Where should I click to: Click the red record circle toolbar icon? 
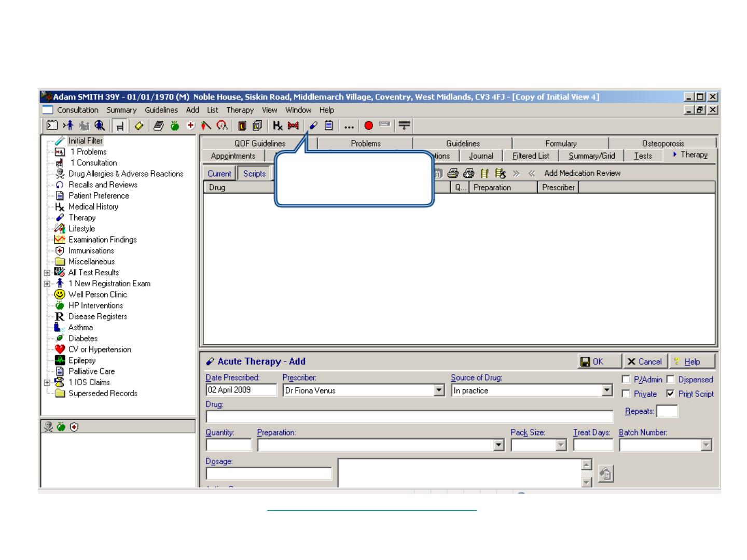369,125
